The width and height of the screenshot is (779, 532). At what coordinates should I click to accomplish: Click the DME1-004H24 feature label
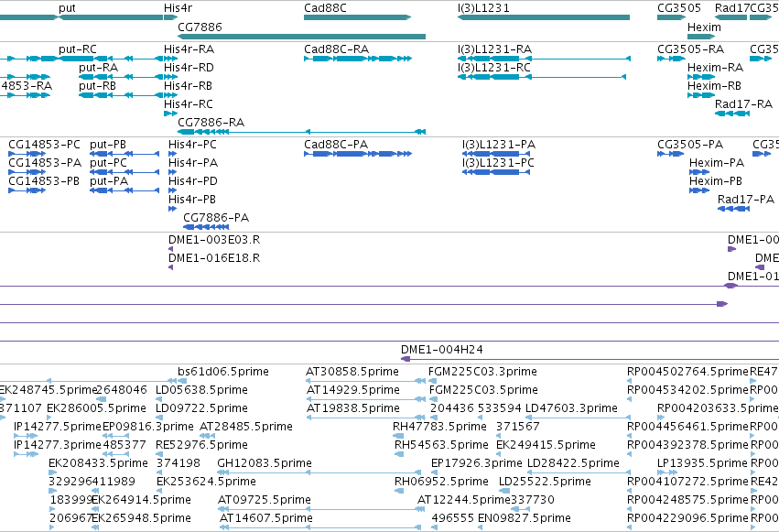[x=442, y=350]
